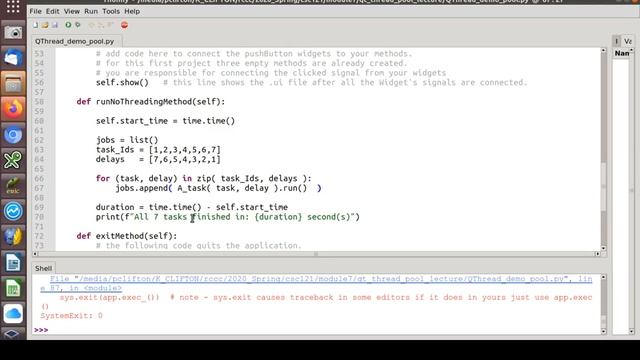Image resolution: width=640 pixels, height=360 pixels.
Task: Open the File menu
Action: tap(36, 11)
